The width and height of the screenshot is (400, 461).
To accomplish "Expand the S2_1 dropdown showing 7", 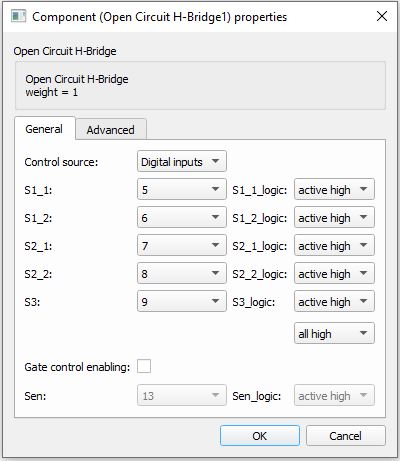I will pyautogui.click(x=182, y=245).
